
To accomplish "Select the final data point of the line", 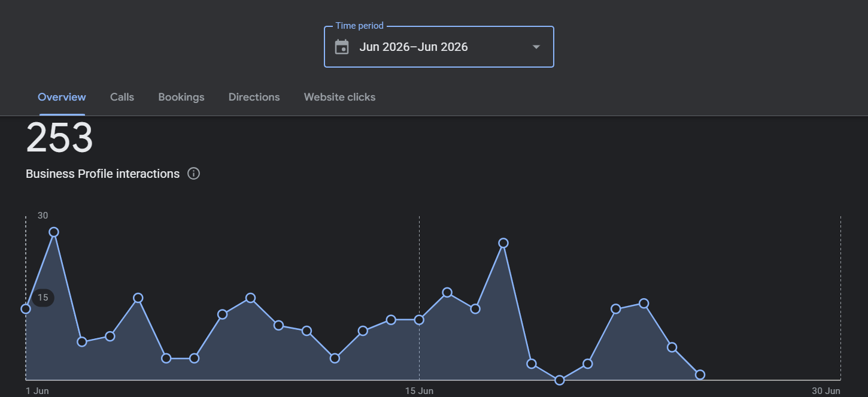I will click(x=700, y=375).
